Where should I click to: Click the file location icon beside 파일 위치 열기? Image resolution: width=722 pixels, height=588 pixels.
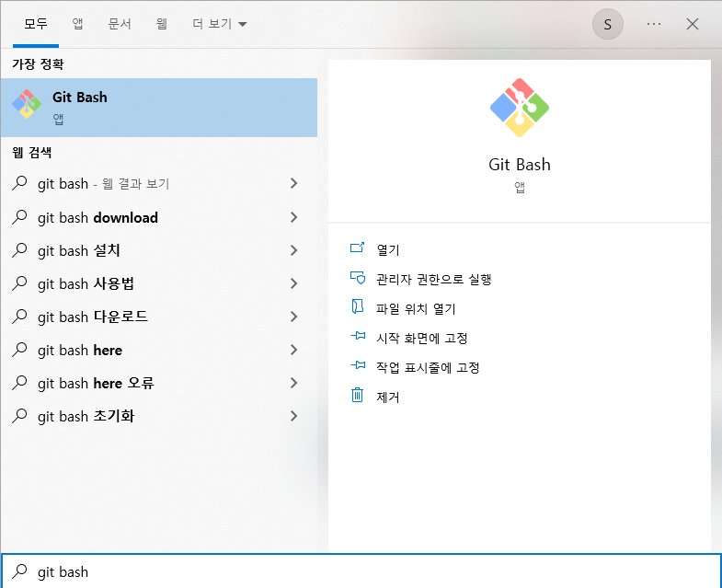tap(357, 306)
